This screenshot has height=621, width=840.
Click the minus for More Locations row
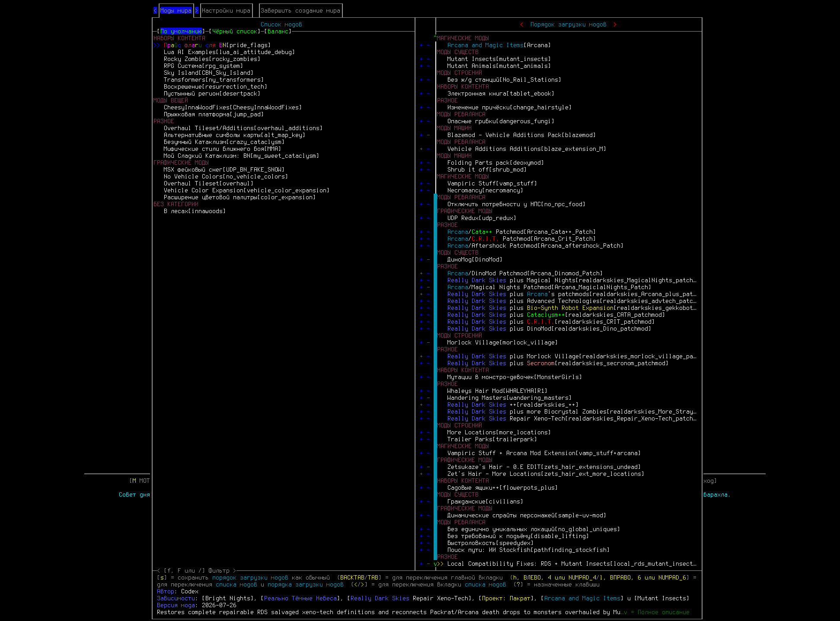click(428, 433)
